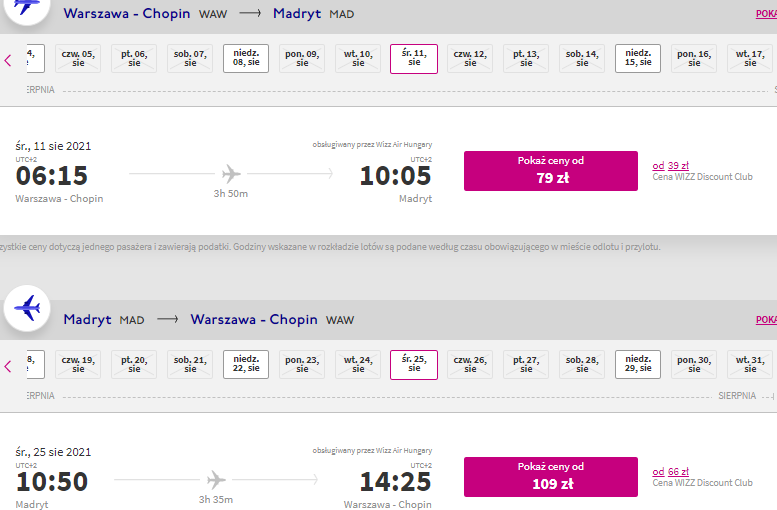Viewport: 777px width, 510px height.
Task: Select outbound date śr. 11 sie
Action: point(414,58)
